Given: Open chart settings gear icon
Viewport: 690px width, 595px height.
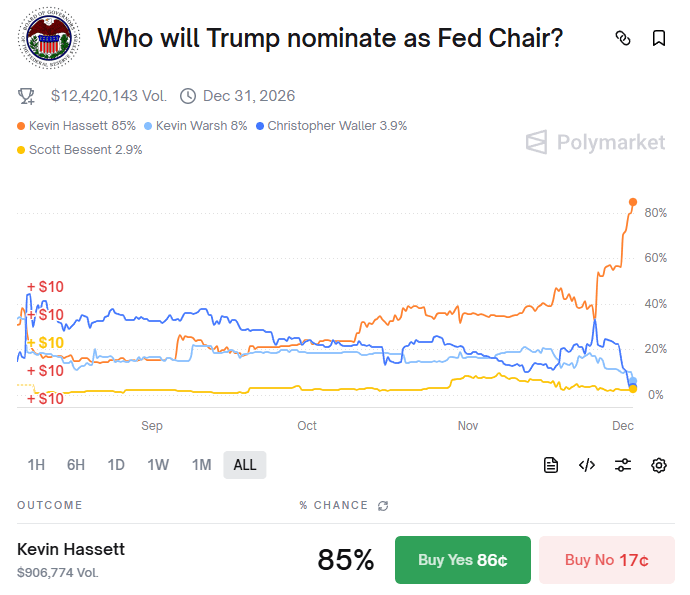Looking at the screenshot, I should pos(659,465).
